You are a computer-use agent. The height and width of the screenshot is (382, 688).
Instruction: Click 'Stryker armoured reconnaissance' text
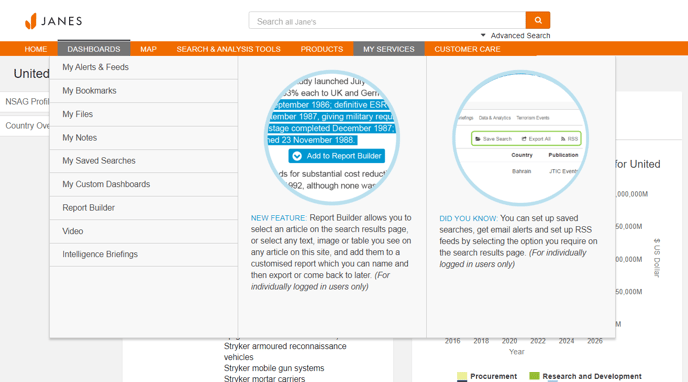[285, 346]
